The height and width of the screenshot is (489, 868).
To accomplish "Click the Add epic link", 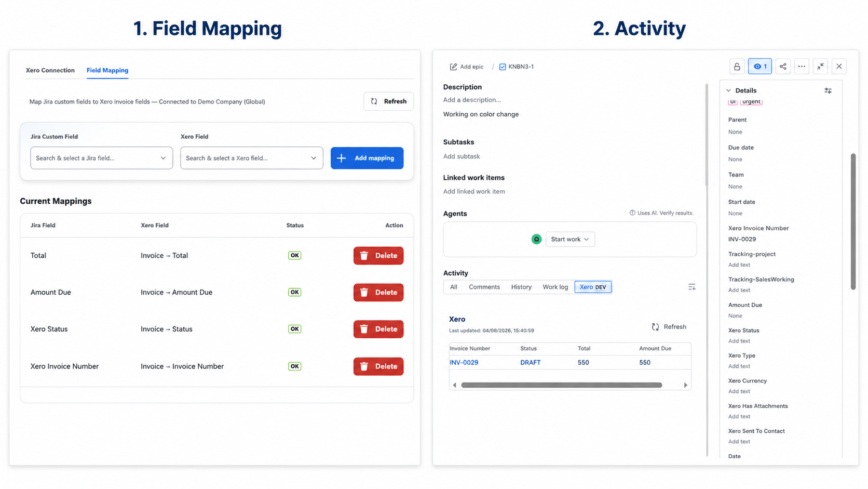I will 471,67.
